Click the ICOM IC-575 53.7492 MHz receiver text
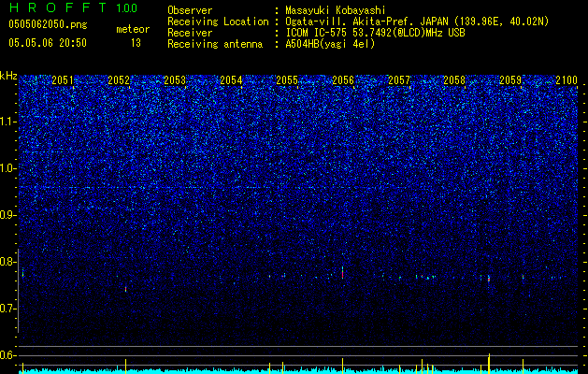588x374 pixels. 375,33
